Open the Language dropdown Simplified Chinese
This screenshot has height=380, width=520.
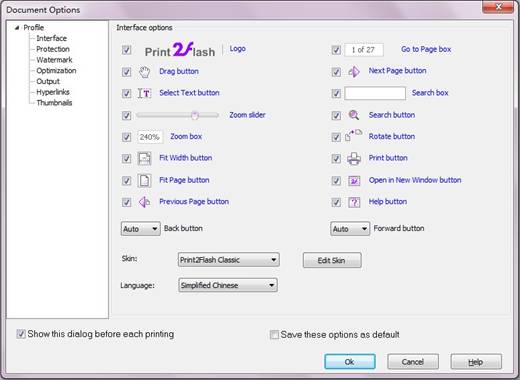tap(228, 285)
